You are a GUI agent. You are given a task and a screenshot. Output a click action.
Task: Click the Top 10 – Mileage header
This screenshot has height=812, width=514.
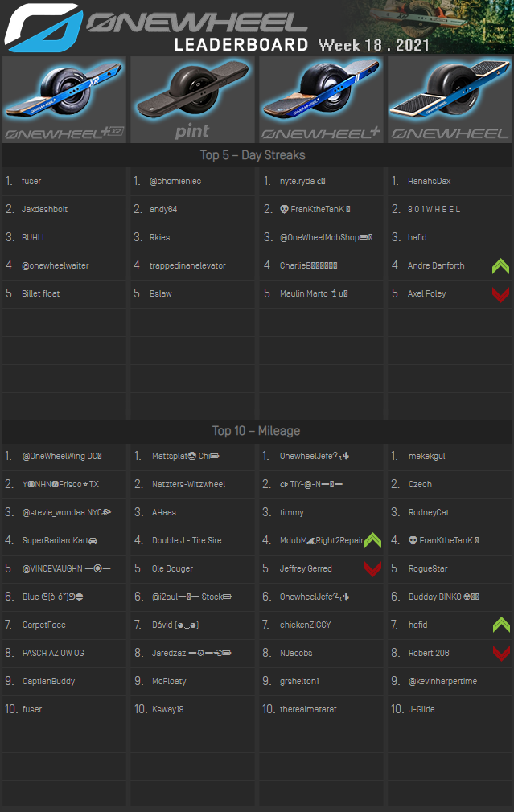tap(253, 431)
